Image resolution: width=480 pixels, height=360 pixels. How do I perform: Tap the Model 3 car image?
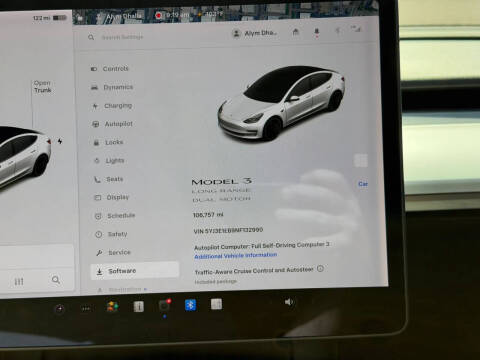[281, 103]
